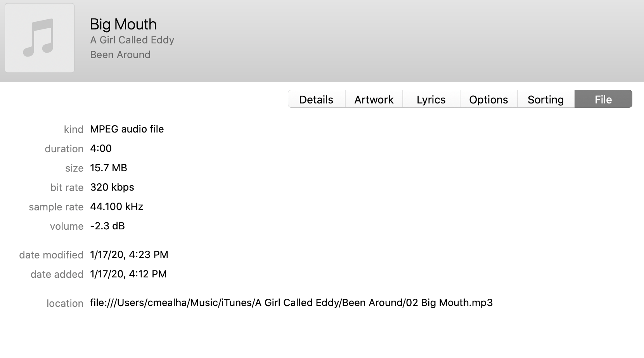Click the 15.7 MB size value
644x358 pixels.
(109, 168)
